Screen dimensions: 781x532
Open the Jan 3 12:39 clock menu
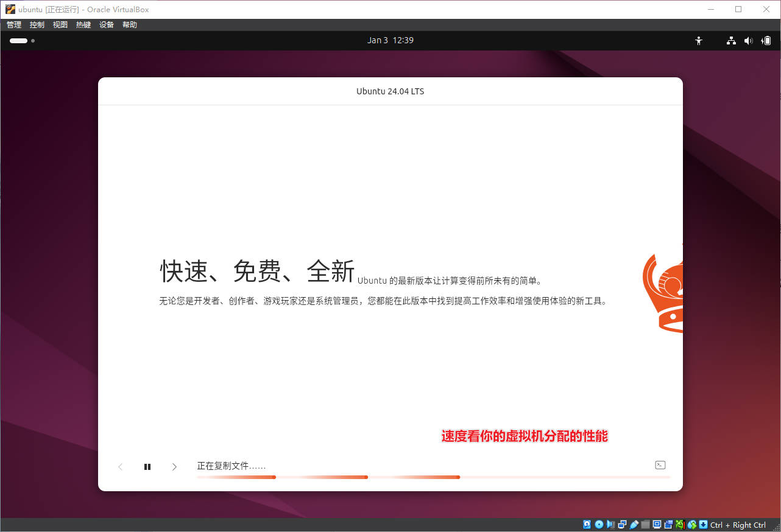tap(390, 41)
